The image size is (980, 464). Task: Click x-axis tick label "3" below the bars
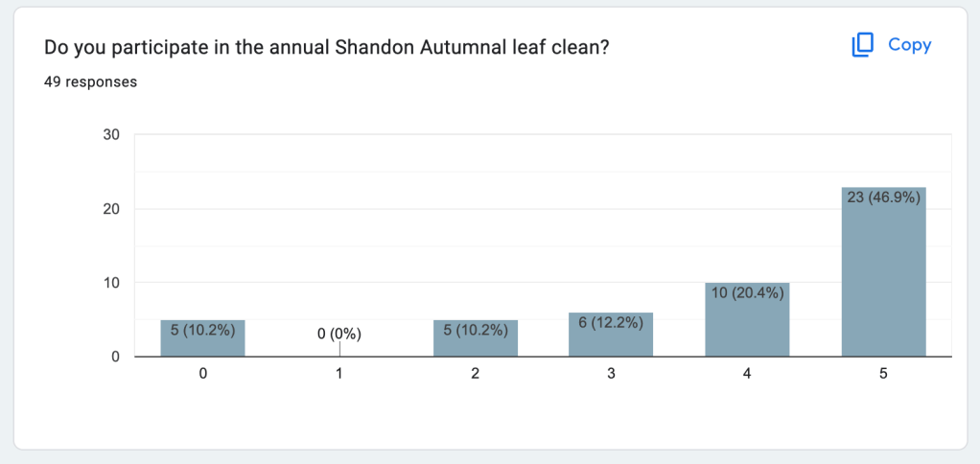tap(611, 375)
